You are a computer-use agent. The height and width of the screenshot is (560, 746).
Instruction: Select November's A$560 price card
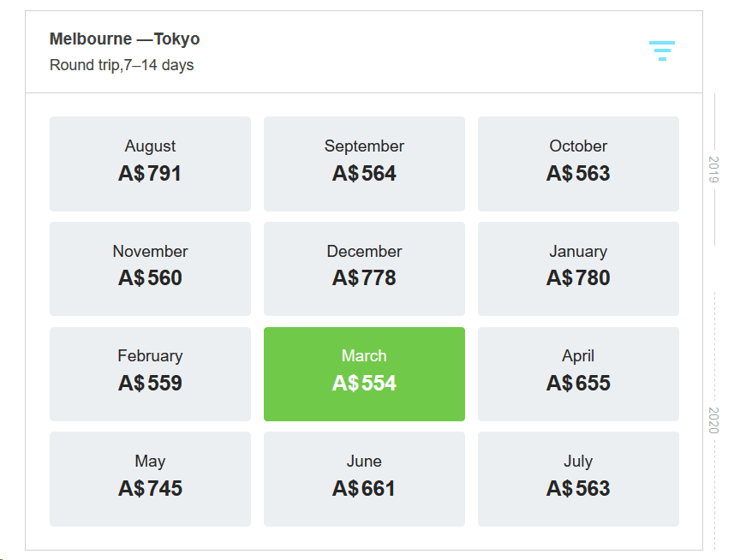(x=150, y=268)
